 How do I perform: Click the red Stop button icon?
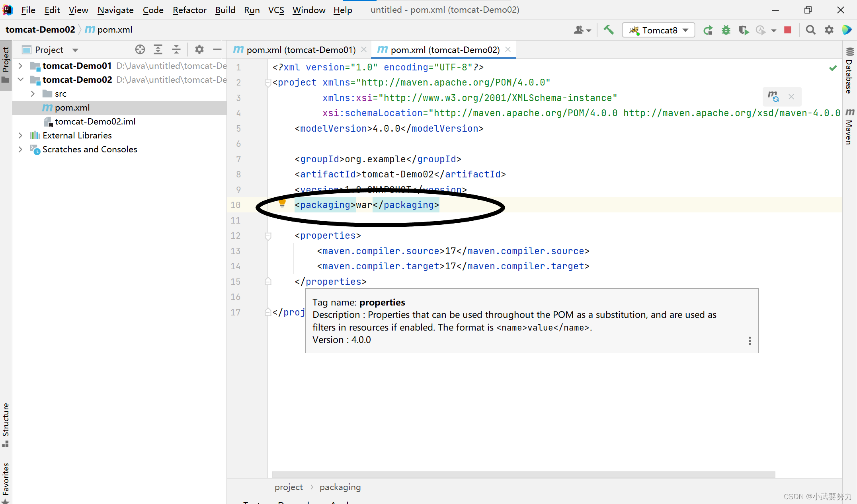787,30
